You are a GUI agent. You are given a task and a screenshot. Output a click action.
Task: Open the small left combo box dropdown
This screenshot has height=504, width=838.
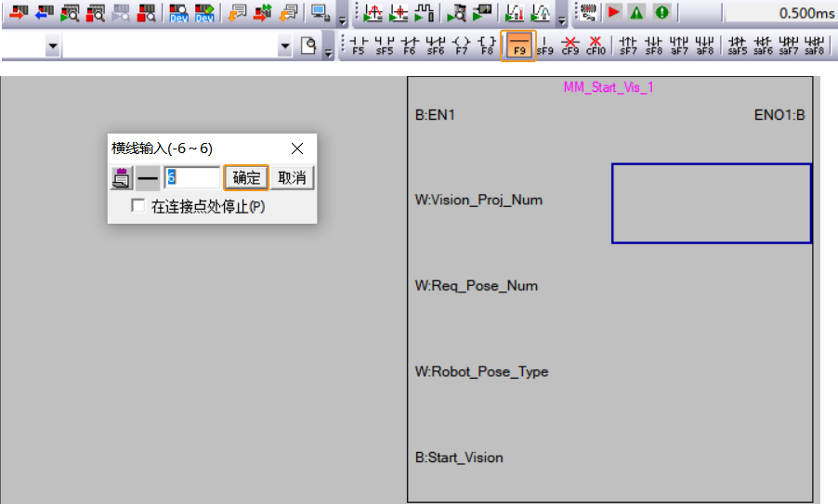(52, 45)
